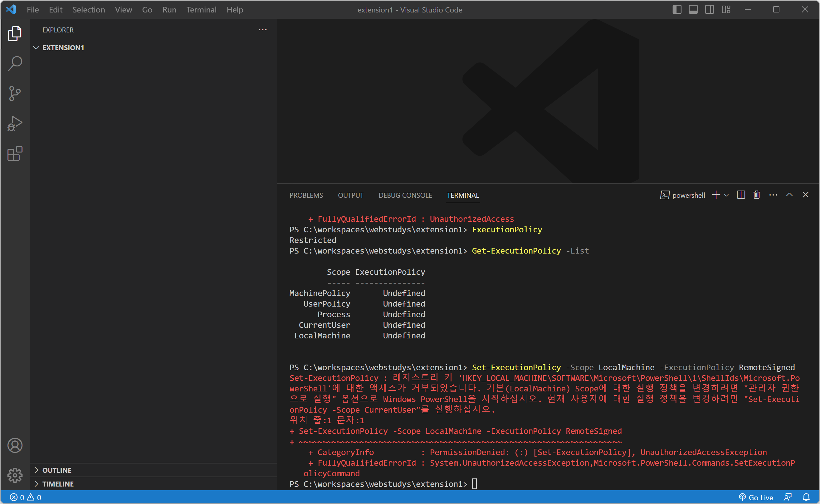Open the Terminal menu

pyautogui.click(x=201, y=10)
